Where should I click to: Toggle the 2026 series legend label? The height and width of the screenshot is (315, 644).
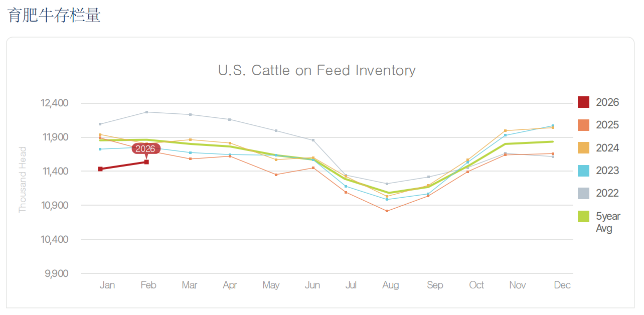(607, 102)
